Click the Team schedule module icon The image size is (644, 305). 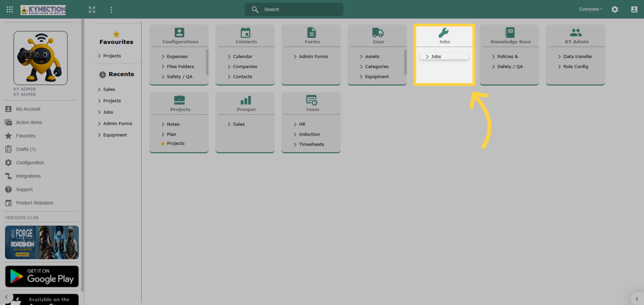pyautogui.click(x=312, y=100)
